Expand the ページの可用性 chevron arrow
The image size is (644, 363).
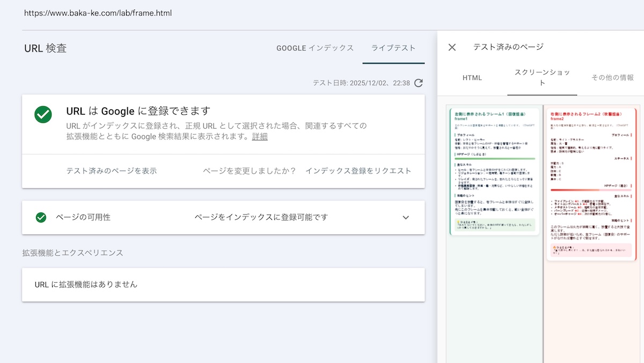tap(406, 217)
